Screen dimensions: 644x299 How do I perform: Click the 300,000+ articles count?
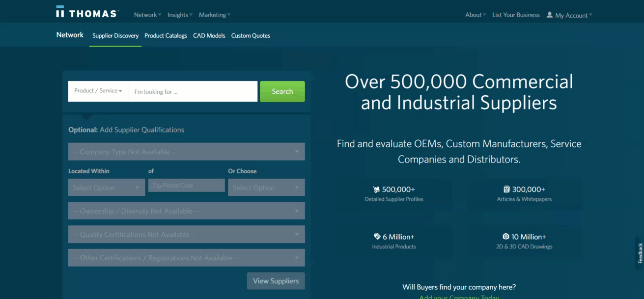529,190
